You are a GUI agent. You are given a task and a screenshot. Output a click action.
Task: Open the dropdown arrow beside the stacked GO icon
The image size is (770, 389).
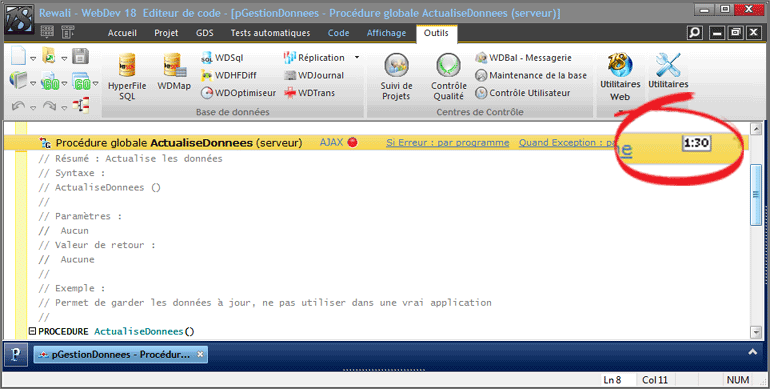[96, 83]
